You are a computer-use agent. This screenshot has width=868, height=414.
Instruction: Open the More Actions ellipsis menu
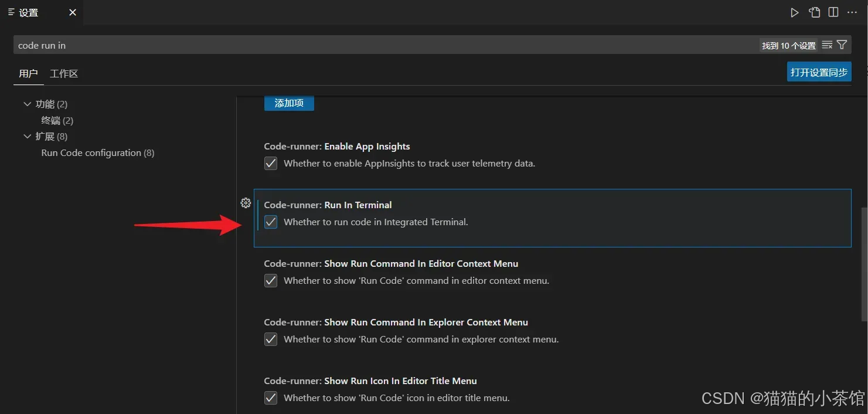coord(852,12)
